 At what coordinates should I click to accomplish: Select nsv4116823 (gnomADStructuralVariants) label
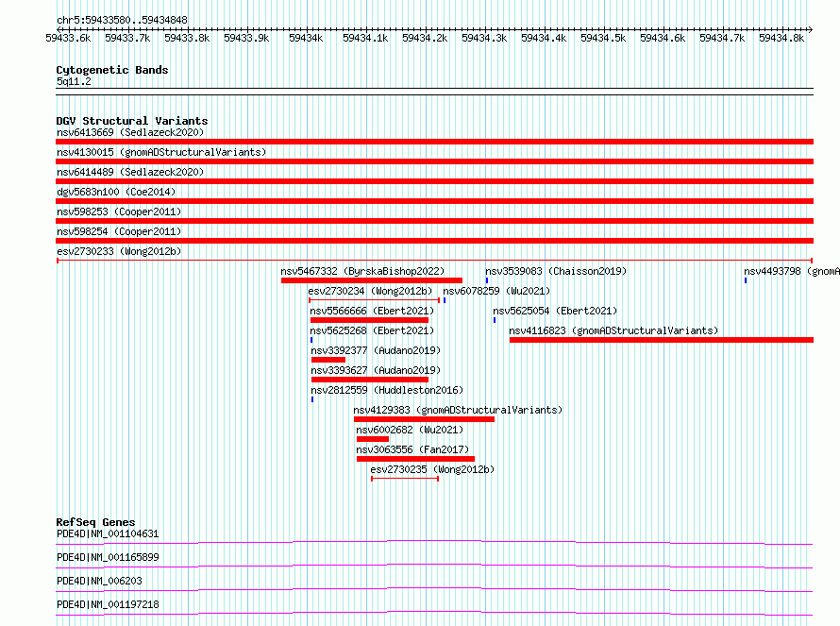613,330
